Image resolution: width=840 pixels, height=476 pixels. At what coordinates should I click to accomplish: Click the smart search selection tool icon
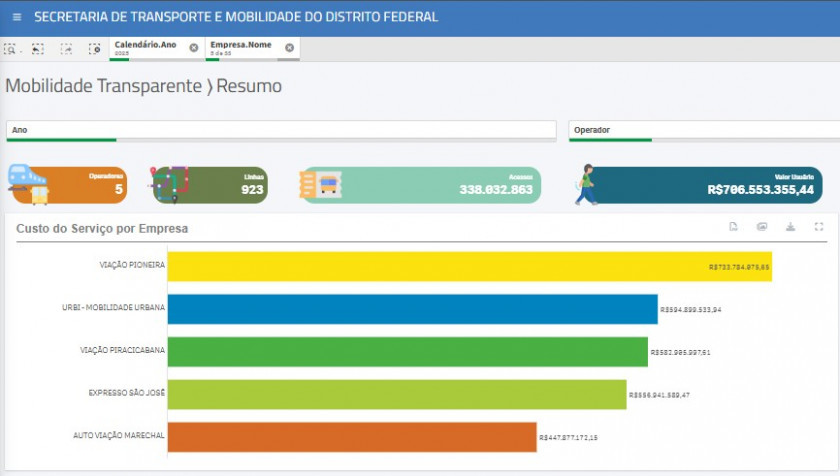click(x=10, y=48)
